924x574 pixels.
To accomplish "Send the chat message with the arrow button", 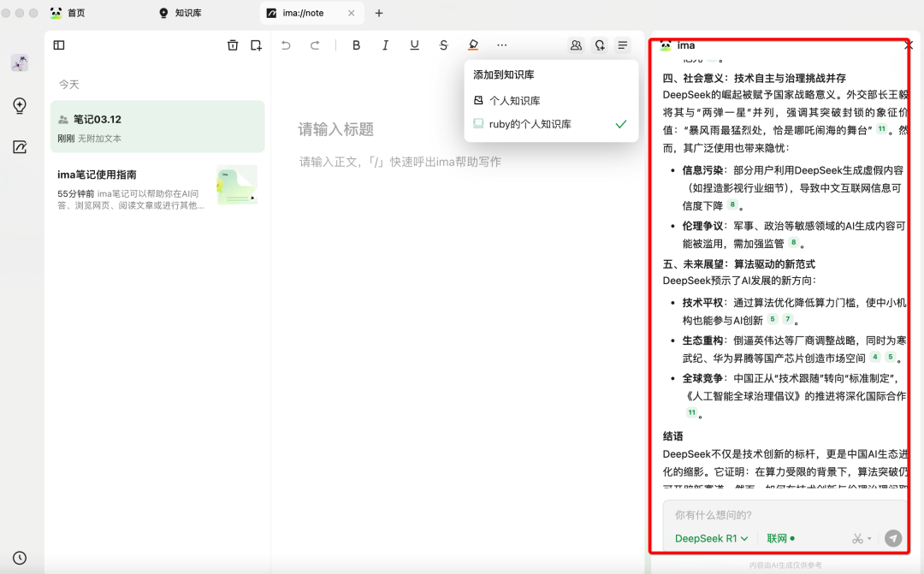I will click(x=893, y=538).
